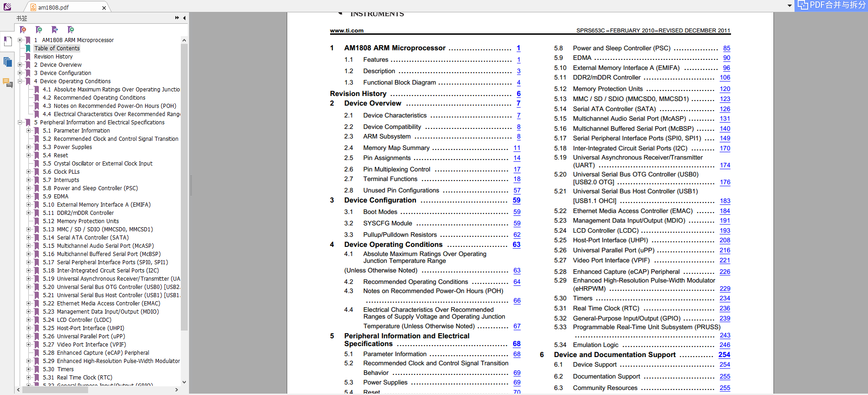This screenshot has width=868, height=395.
Task: Open the 5.31 Real Time Clock bookmark
Action: click(x=77, y=378)
